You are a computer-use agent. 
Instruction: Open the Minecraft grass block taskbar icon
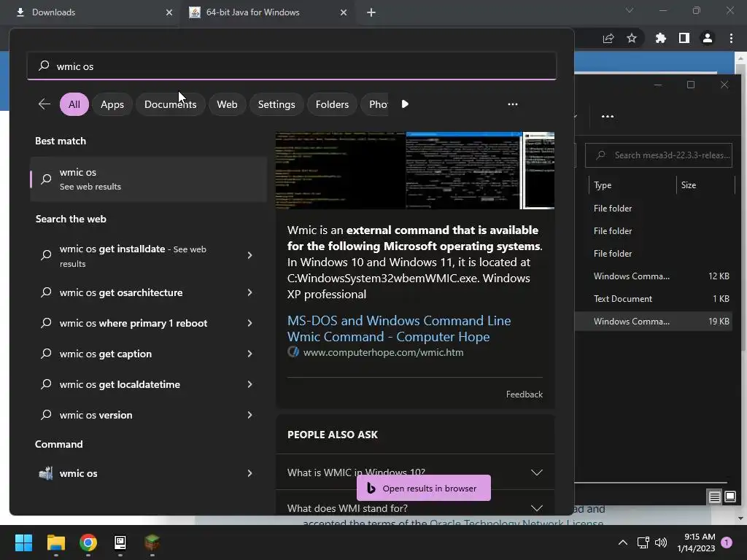152,542
